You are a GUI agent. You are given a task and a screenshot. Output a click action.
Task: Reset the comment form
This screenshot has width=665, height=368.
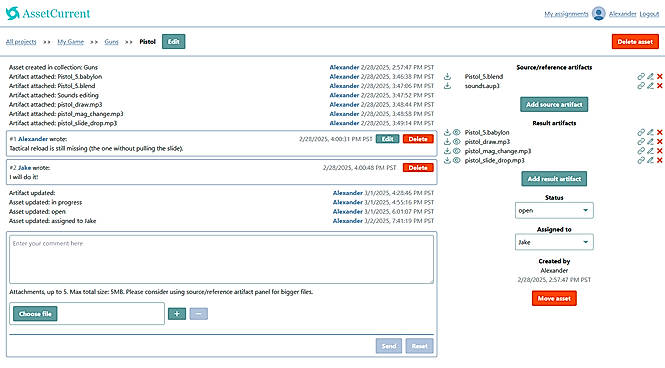click(x=419, y=346)
